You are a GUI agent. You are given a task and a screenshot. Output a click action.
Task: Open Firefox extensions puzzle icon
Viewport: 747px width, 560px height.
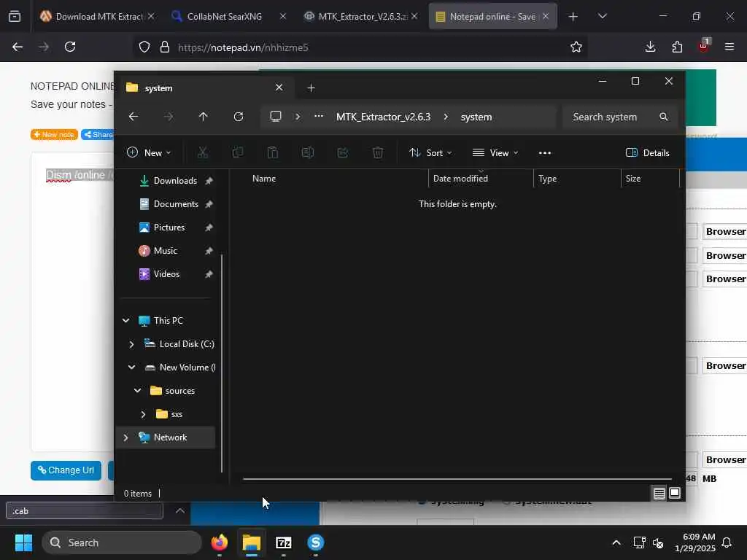click(x=677, y=47)
